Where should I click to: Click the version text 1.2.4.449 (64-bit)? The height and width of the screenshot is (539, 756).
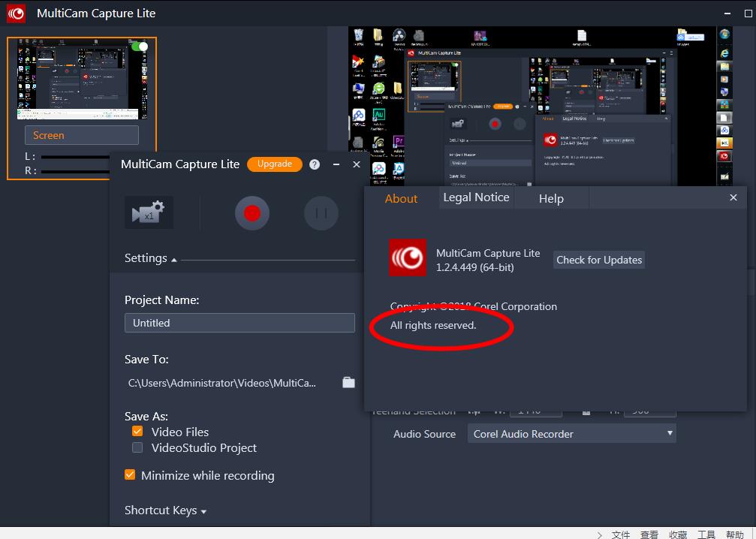[x=475, y=267]
